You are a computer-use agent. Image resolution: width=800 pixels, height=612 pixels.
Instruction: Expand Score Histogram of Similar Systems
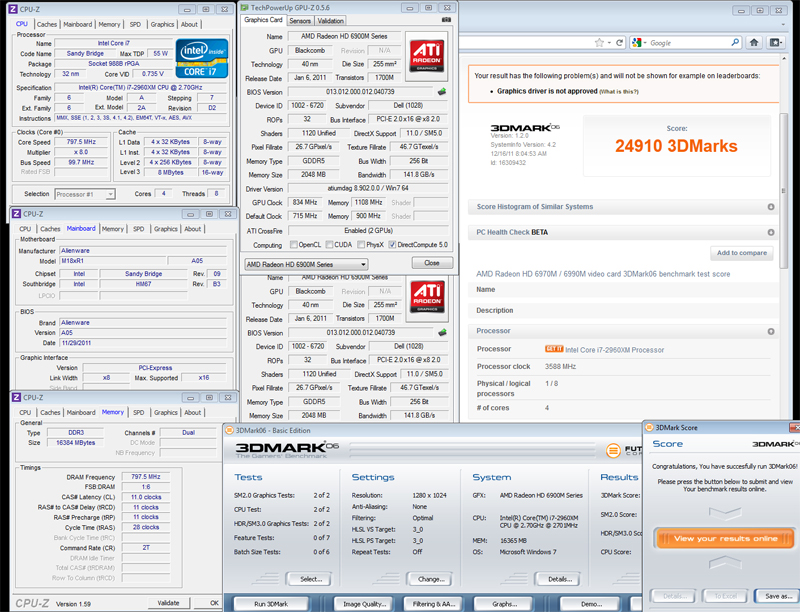tap(771, 207)
